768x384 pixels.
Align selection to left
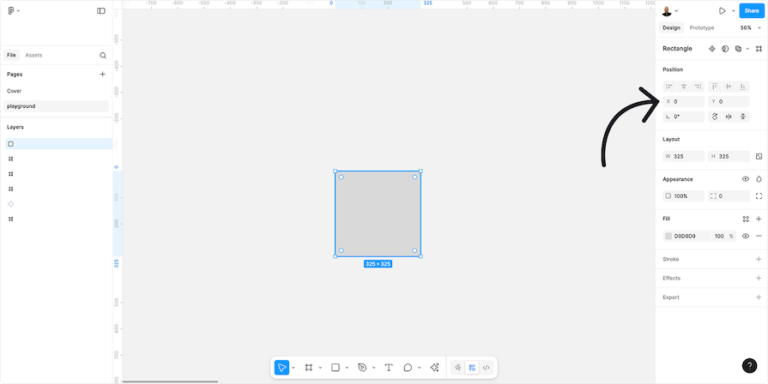coord(670,86)
